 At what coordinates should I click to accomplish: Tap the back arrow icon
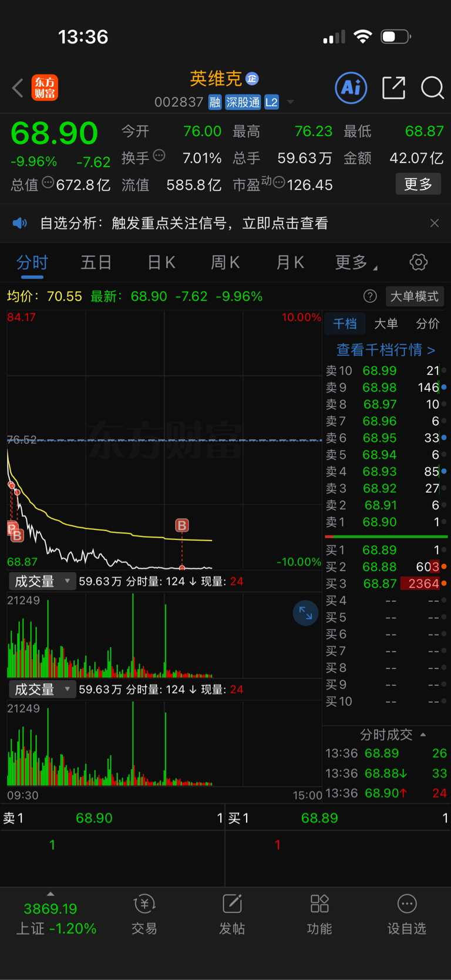[18, 89]
